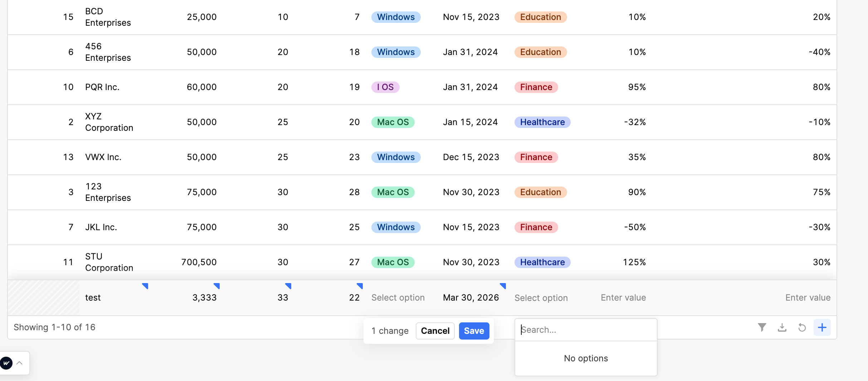Click the blue plus add row icon
868x381 pixels.
(x=822, y=327)
